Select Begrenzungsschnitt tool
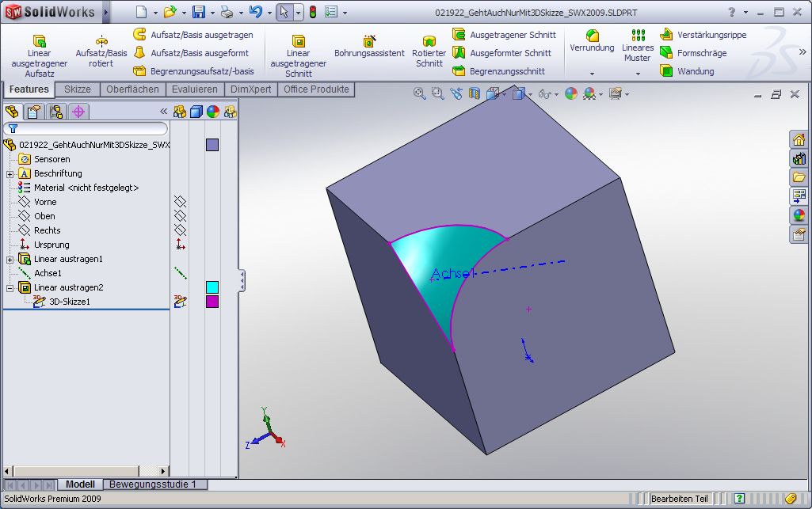Viewport: 812px width, 509px height. (x=499, y=71)
